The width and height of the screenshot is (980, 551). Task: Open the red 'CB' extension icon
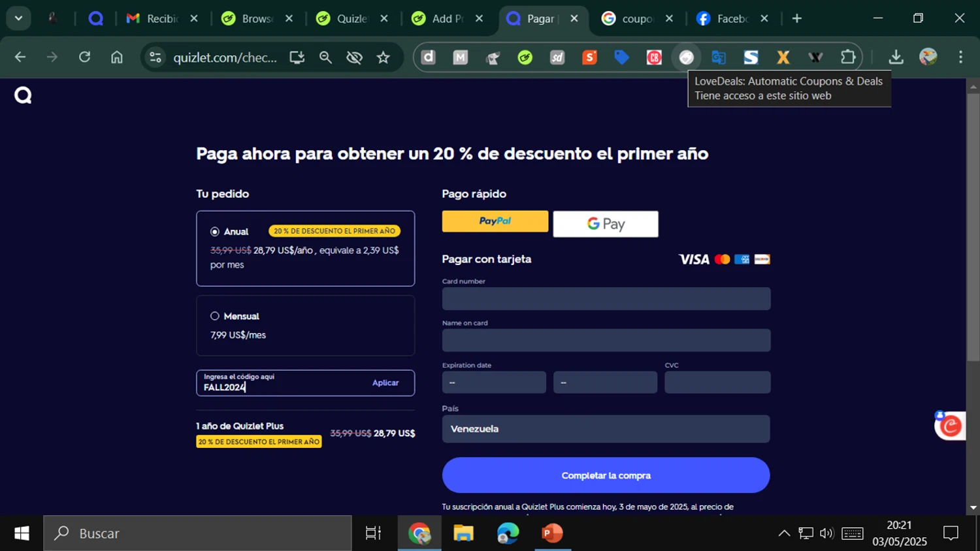coord(654,57)
